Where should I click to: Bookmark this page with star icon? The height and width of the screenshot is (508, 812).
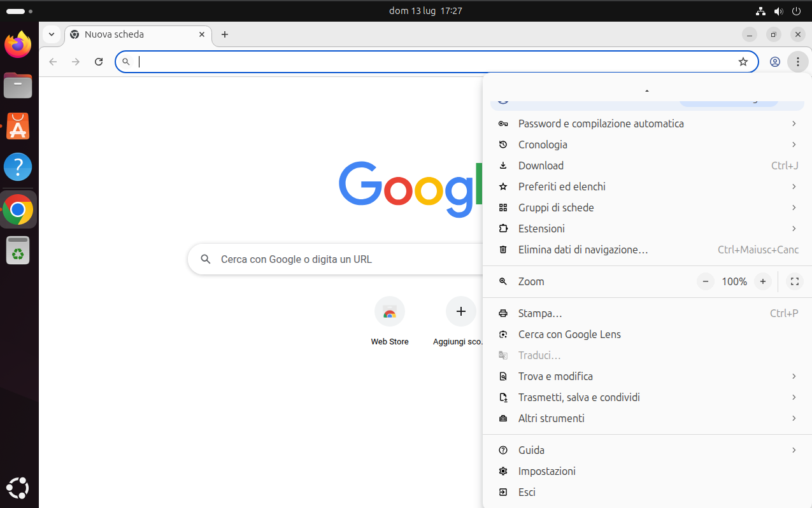(743, 62)
